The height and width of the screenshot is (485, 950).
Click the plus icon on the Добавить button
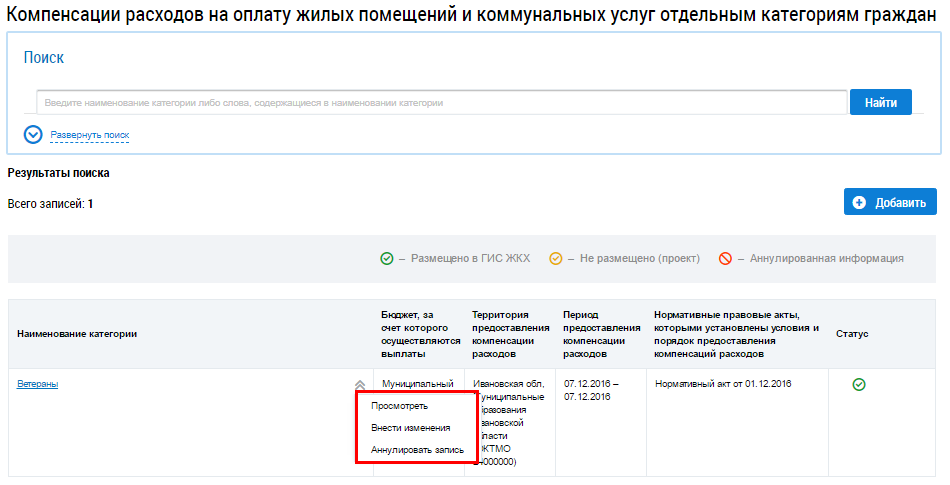click(x=859, y=202)
